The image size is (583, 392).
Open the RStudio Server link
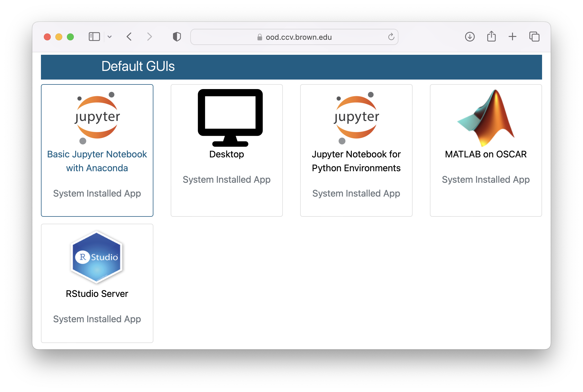click(97, 294)
